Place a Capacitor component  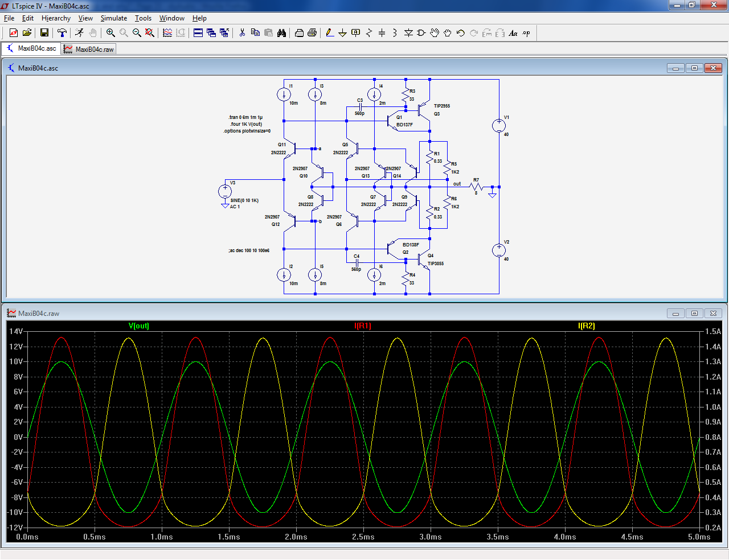tap(382, 33)
